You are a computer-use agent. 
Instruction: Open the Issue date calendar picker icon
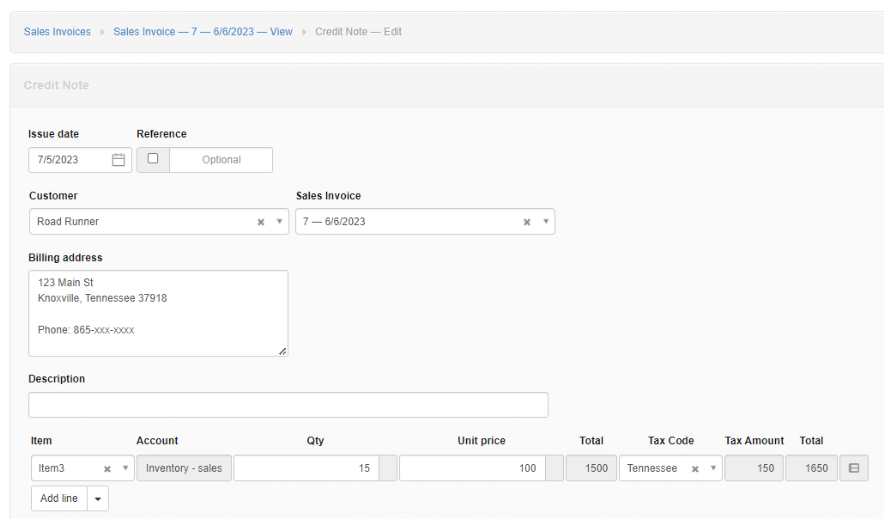(118, 160)
